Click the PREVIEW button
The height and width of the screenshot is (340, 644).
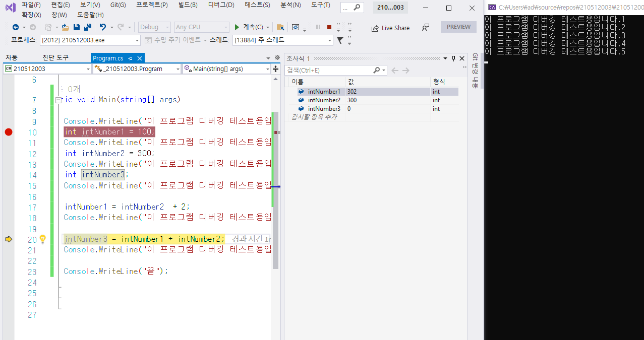pos(458,27)
